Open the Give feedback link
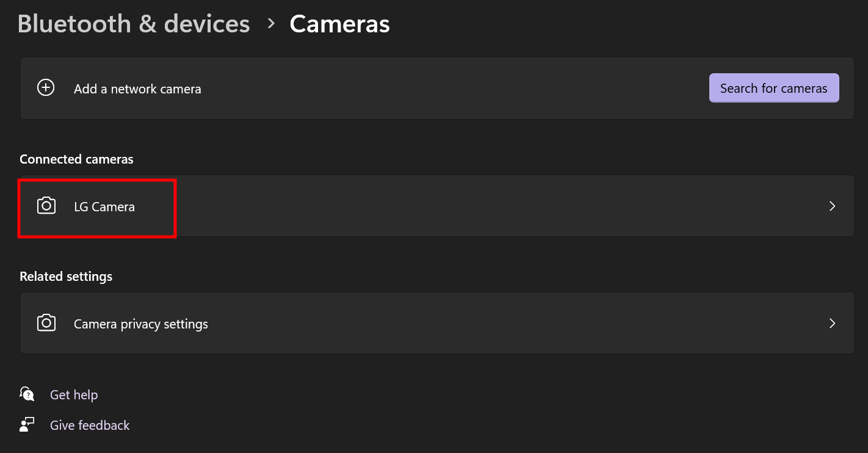The height and width of the screenshot is (453, 868). pos(90,426)
